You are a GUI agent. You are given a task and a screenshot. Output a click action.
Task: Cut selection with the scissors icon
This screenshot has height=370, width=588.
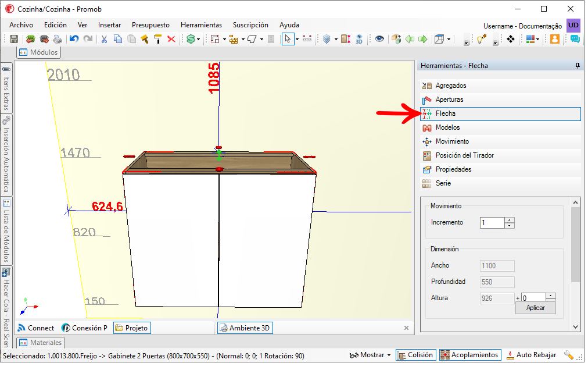(x=104, y=39)
